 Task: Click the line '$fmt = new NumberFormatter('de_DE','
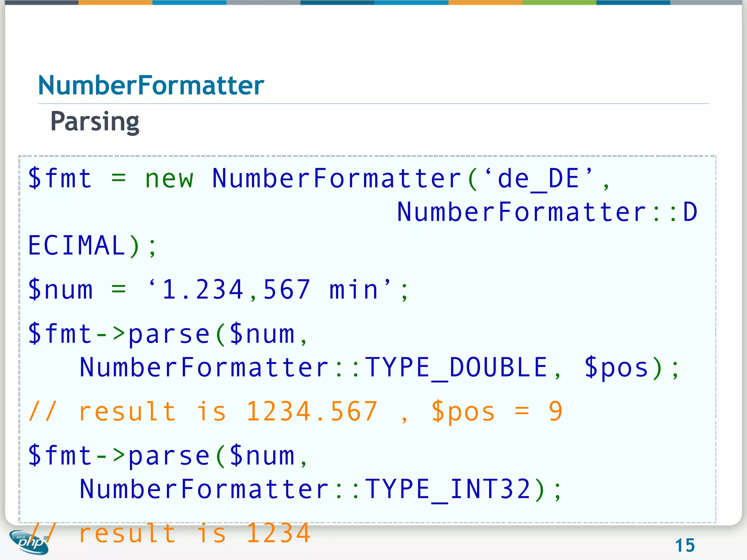pos(319,179)
